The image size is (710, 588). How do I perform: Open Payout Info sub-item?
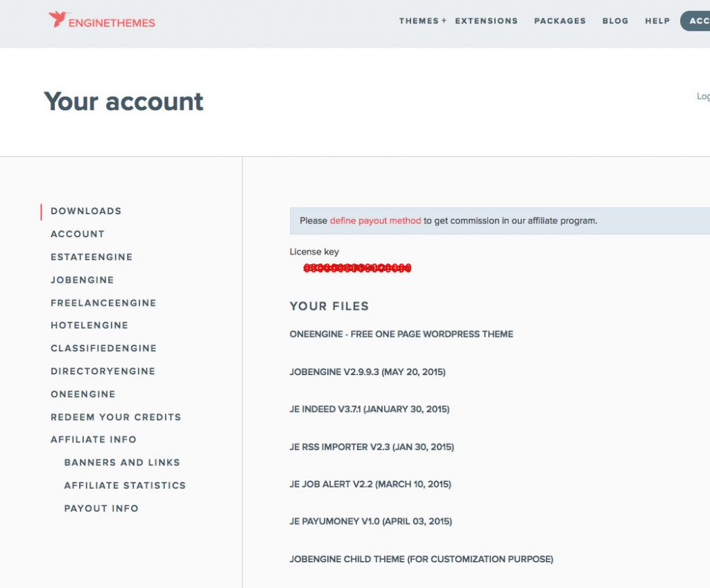coord(101,508)
